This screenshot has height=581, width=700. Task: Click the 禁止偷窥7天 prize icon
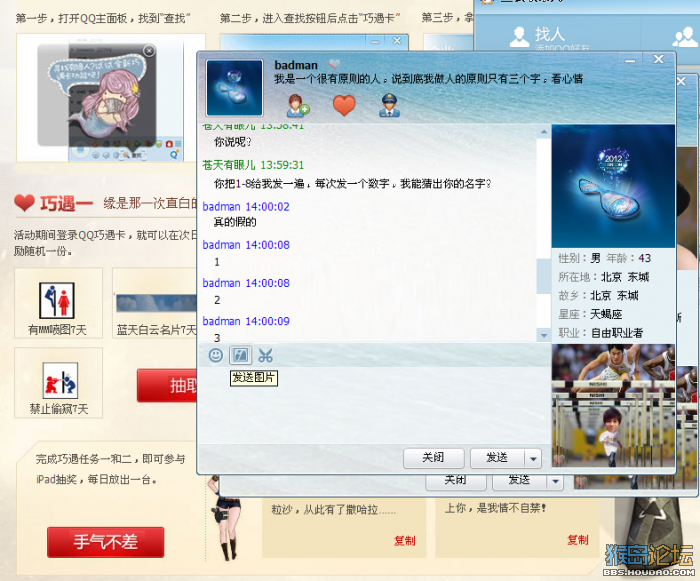point(60,380)
